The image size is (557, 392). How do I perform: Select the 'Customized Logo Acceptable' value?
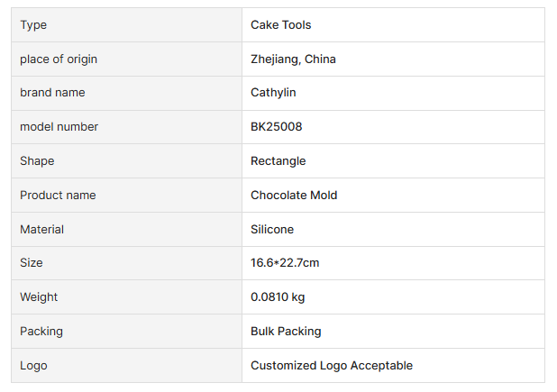coord(331,366)
